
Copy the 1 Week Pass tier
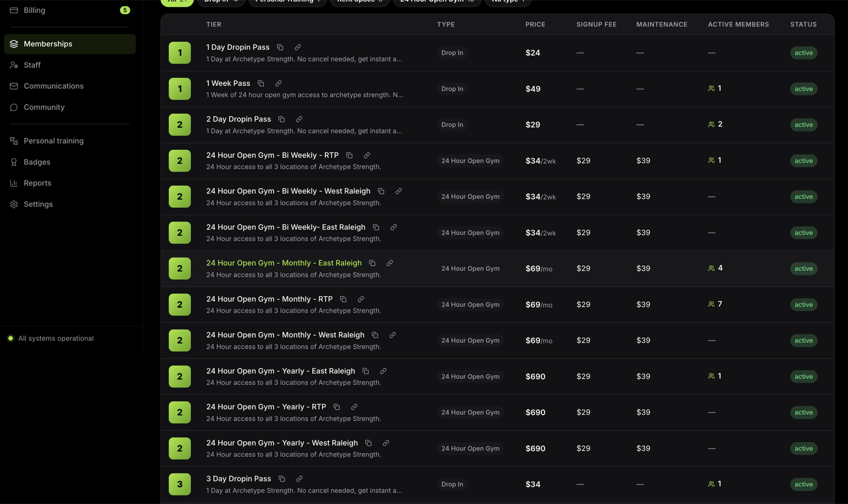[x=261, y=83]
